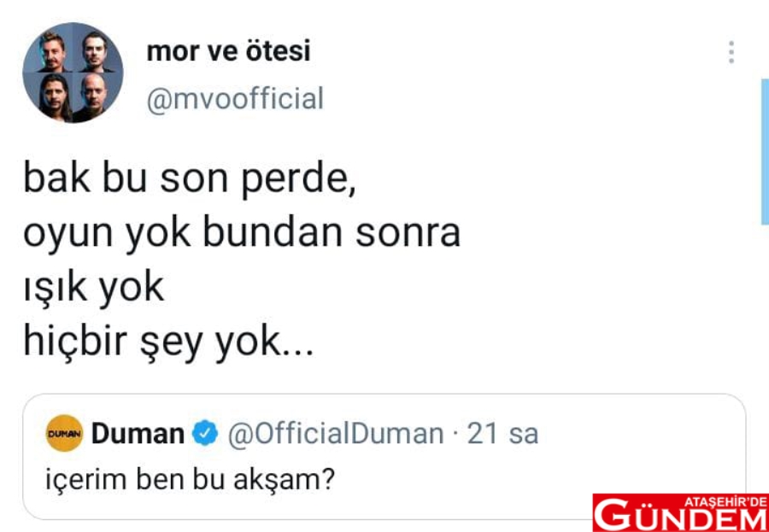The width and height of the screenshot is (769, 532).
Task: Click the blue scrollbar on right edge
Action: coord(764,151)
